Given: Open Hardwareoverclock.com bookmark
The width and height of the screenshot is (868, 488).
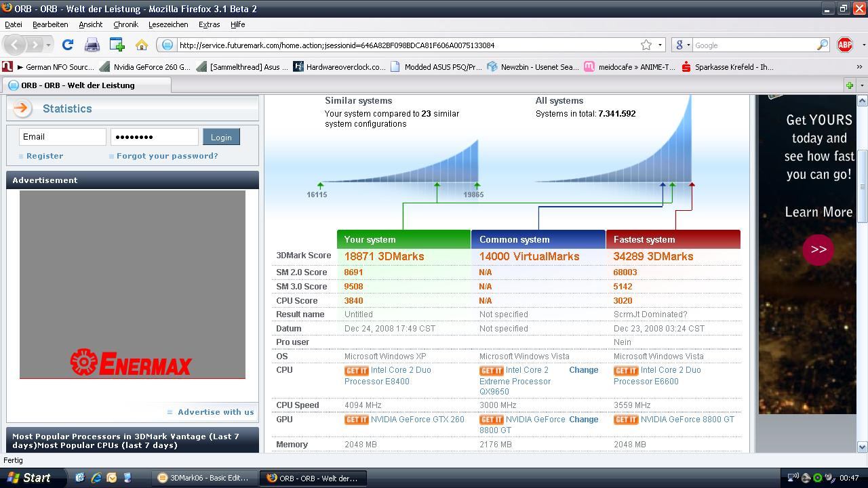Looking at the screenshot, I should (339, 67).
